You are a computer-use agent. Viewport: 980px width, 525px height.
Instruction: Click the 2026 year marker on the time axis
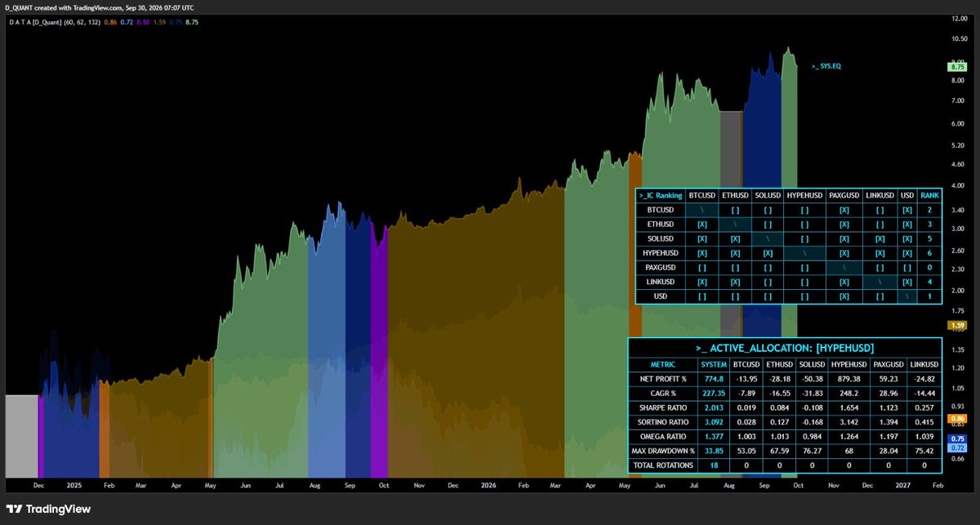point(488,484)
